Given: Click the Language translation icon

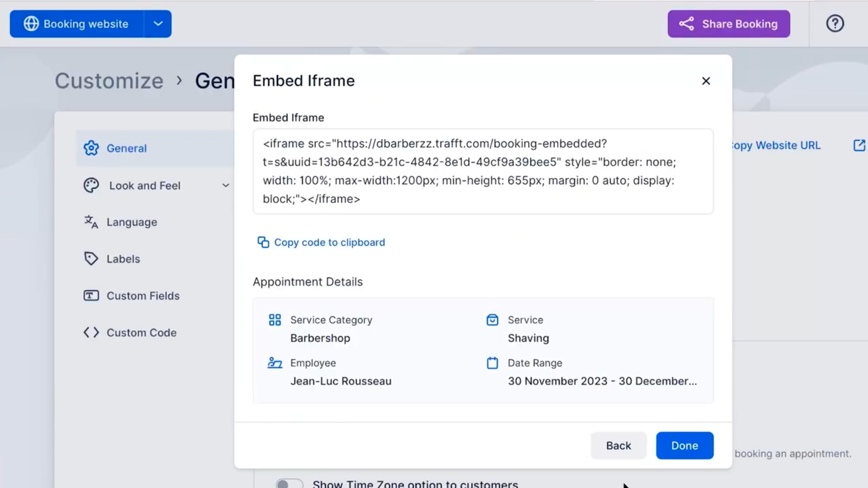Looking at the screenshot, I should click(x=91, y=222).
